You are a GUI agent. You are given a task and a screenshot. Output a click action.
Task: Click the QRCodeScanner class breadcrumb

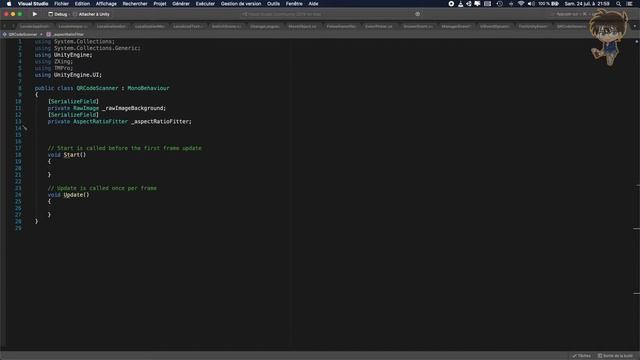tap(20, 34)
